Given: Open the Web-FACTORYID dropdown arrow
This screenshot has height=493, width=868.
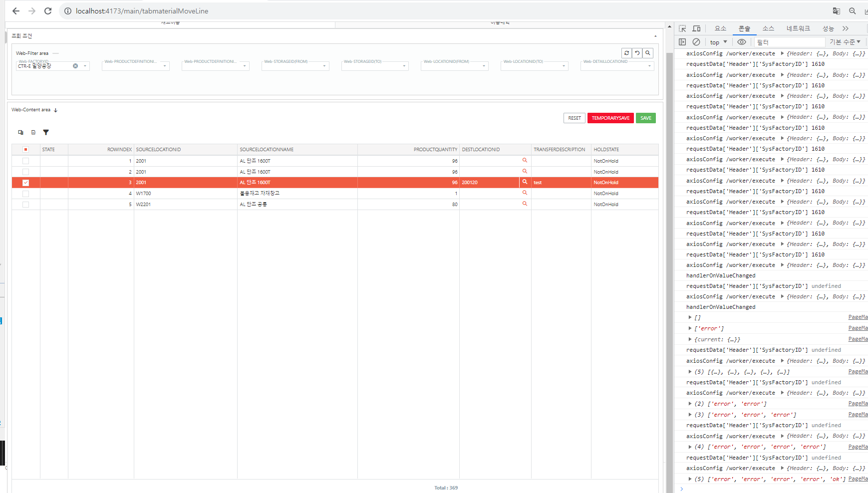Looking at the screenshot, I should 85,66.
